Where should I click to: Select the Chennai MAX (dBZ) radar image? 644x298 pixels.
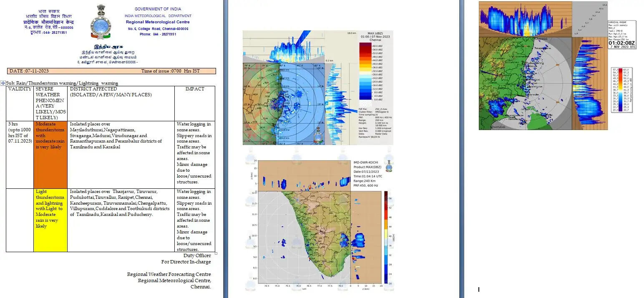[317, 88]
